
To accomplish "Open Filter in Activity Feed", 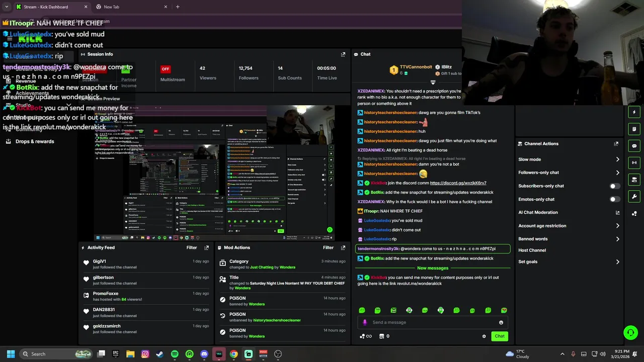I will [x=192, y=248].
